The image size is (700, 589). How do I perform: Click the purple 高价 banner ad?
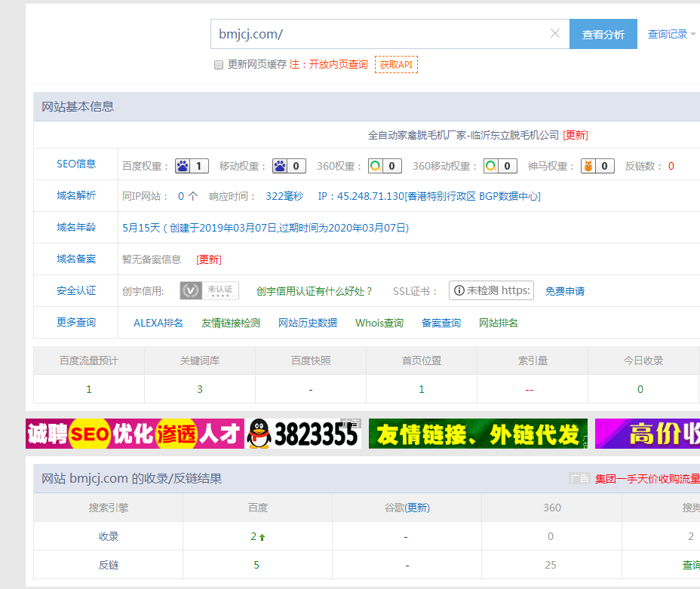[x=647, y=434]
